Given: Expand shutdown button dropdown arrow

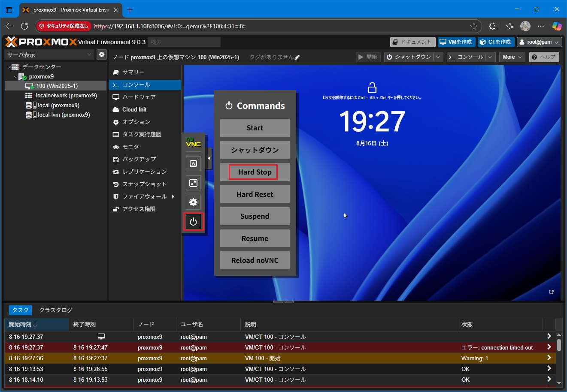Looking at the screenshot, I should [x=438, y=57].
